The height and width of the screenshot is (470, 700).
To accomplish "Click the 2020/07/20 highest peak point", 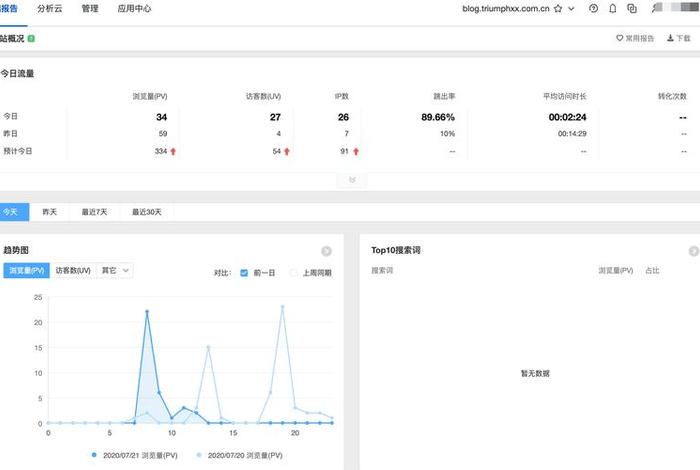I will tap(283, 307).
